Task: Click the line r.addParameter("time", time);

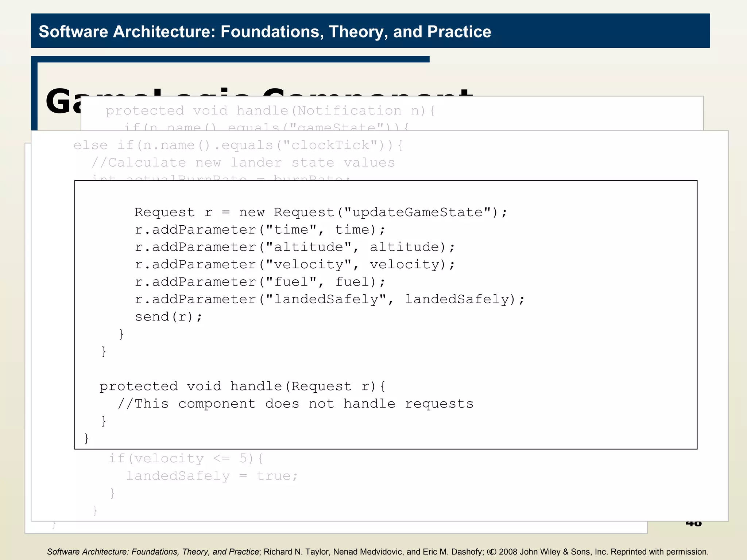Action: (x=260, y=230)
